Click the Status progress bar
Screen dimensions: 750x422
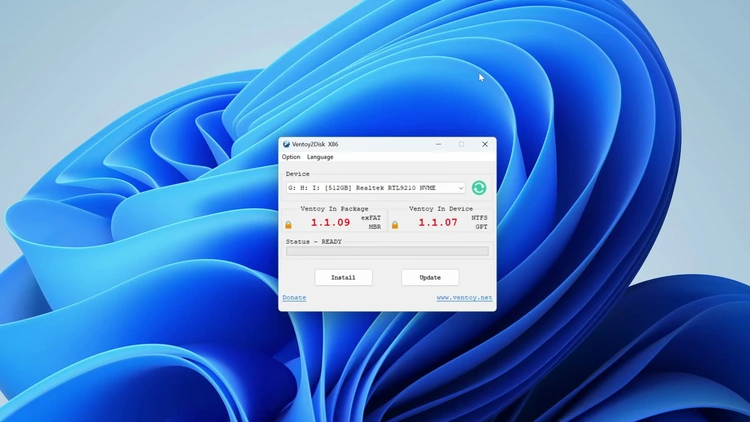click(x=387, y=251)
